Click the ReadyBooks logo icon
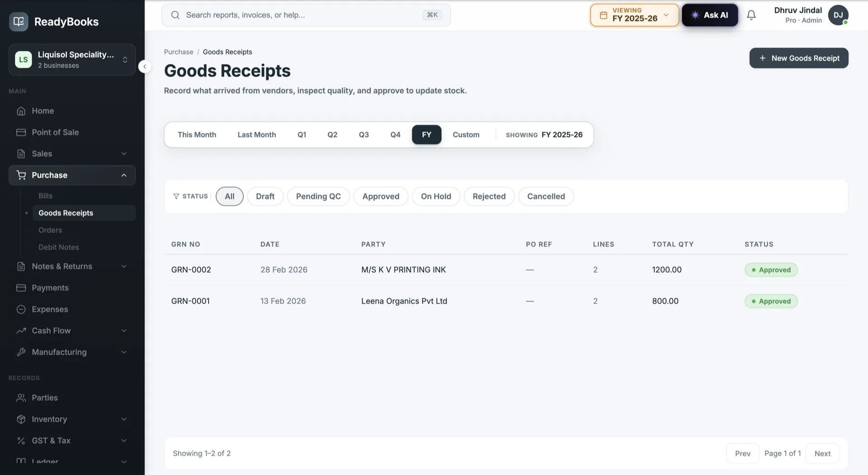Viewport: 868px width, 475px height. pyautogui.click(x=19, y=21)
